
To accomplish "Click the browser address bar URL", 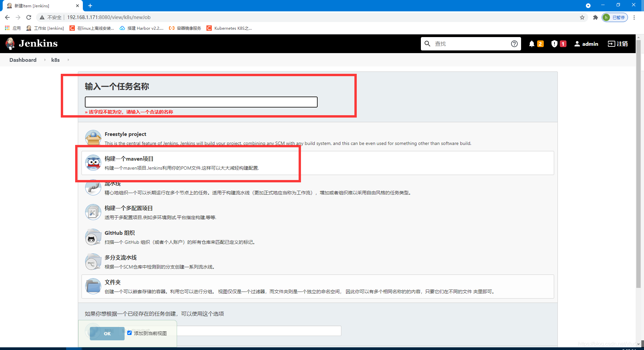I will pos(109,17).
